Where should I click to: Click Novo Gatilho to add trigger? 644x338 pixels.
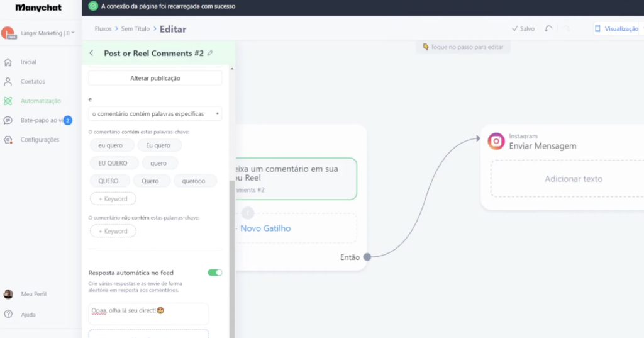265,228
